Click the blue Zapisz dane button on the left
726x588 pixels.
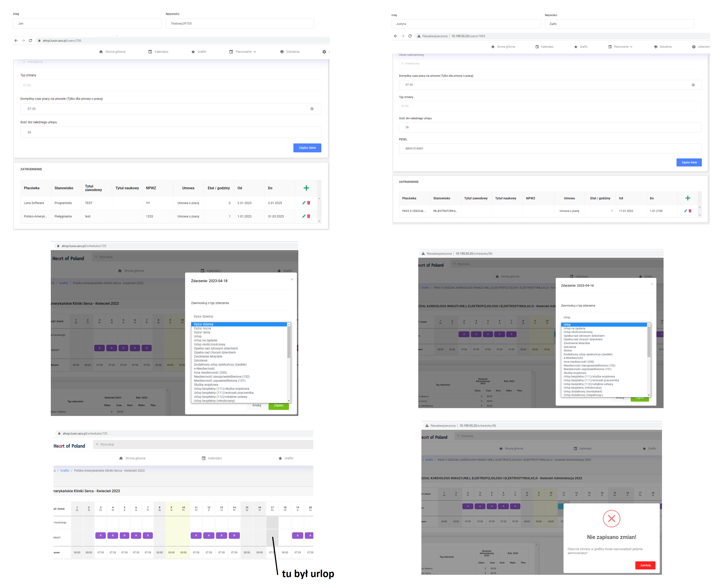[307, 148]
